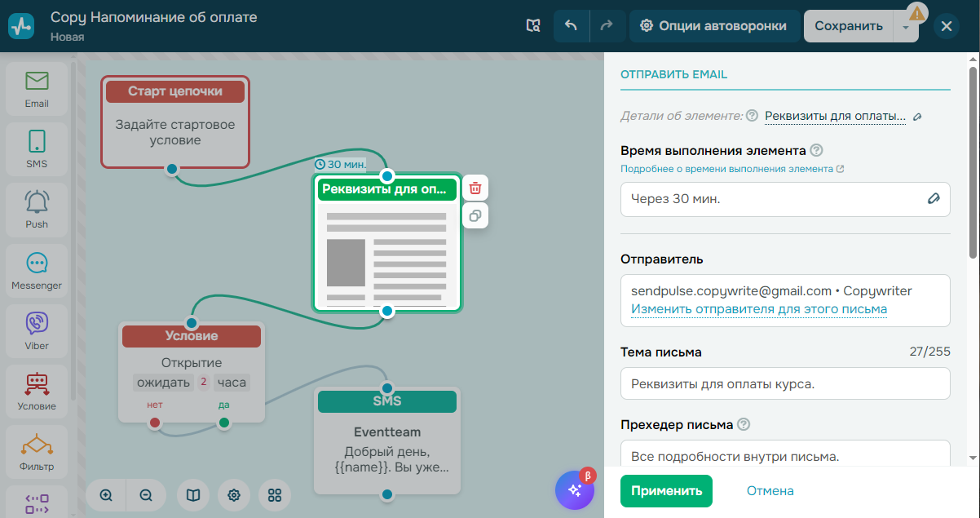Open Изменить отправителя для этого письма link
Viewport: 980px width, 518px height.
click(761, 308)
